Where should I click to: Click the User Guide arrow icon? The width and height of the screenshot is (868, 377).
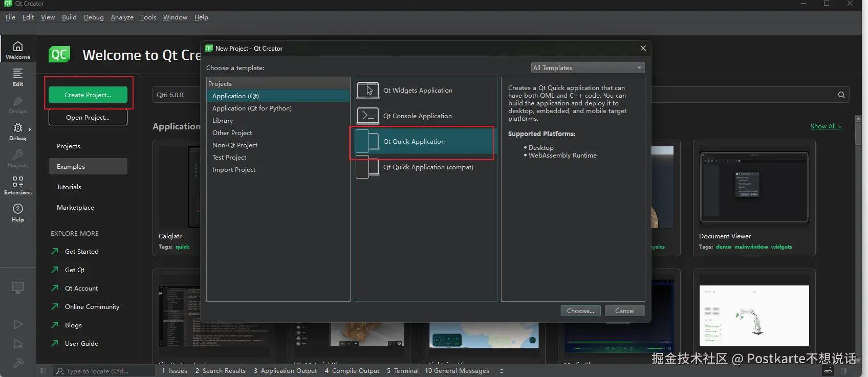pos(55,343)
